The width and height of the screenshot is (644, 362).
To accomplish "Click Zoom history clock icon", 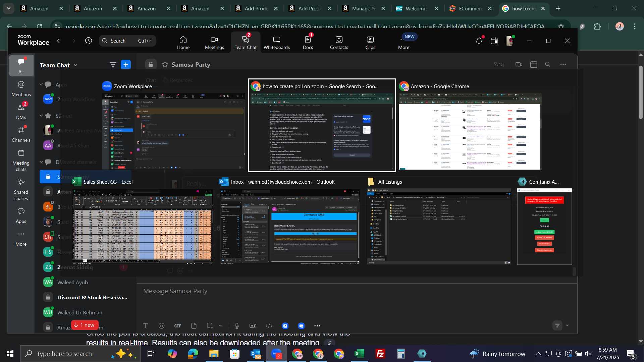I will coord(89,41).
